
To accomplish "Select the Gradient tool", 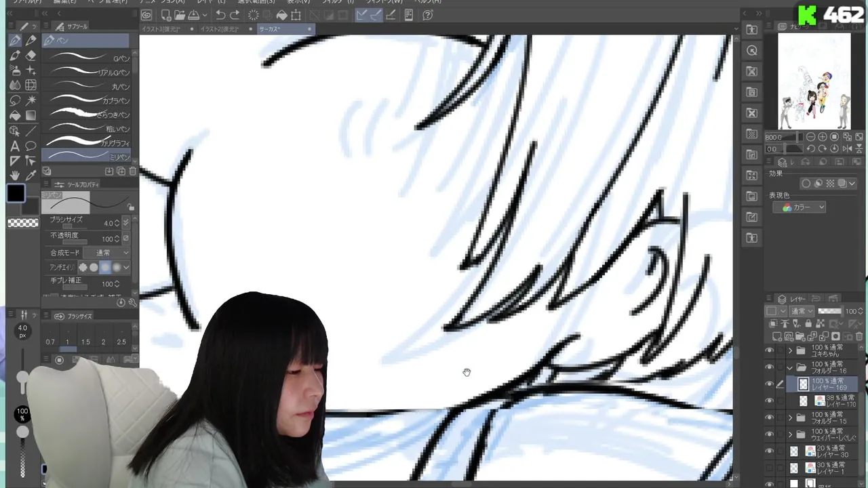I will click(31, 115).
